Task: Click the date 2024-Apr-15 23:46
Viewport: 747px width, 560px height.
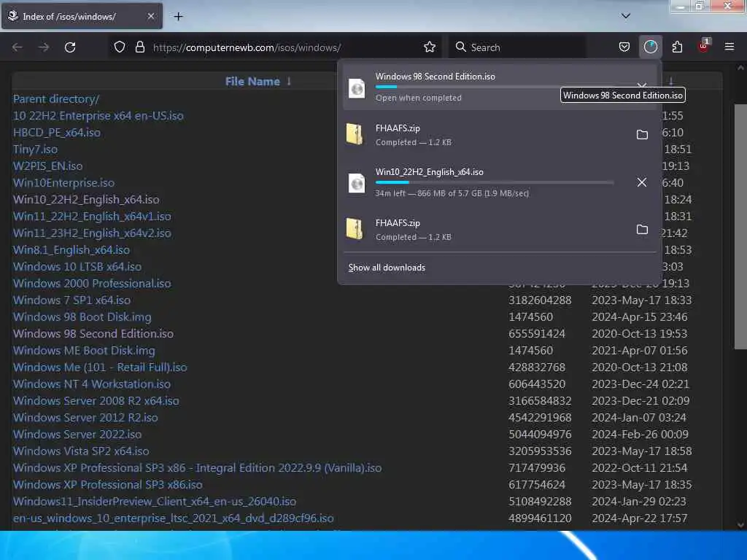Action: (x=640, y=317)
